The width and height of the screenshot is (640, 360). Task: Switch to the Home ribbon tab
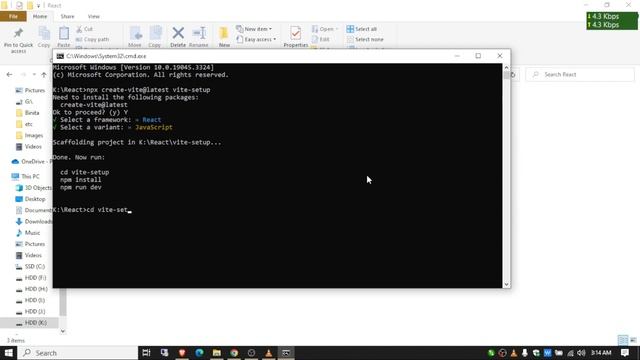40,16
